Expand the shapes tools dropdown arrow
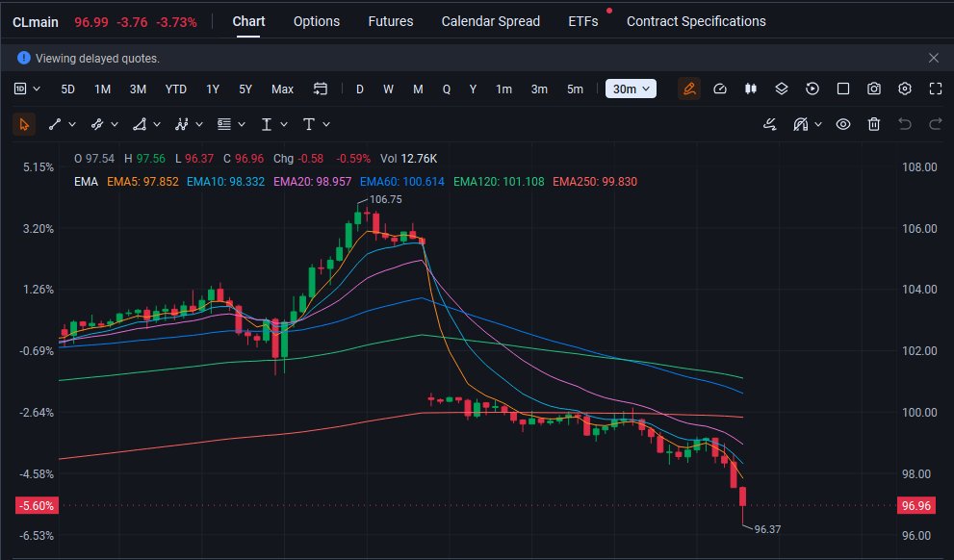954x560 pixels. pos(157,124)
